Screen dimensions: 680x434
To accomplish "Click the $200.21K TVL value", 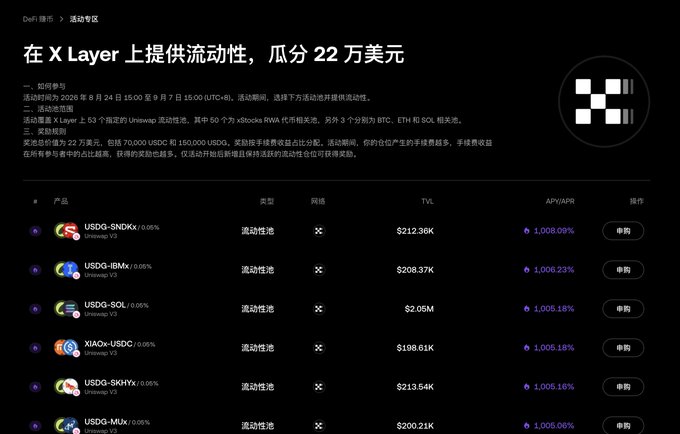I will click(415, 426).
